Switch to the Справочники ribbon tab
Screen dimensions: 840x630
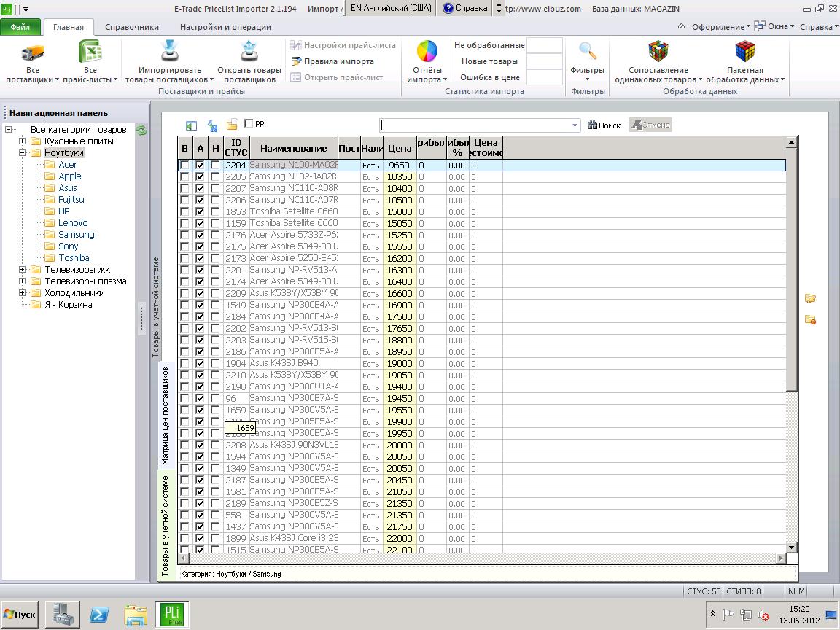tap(132, 27)
